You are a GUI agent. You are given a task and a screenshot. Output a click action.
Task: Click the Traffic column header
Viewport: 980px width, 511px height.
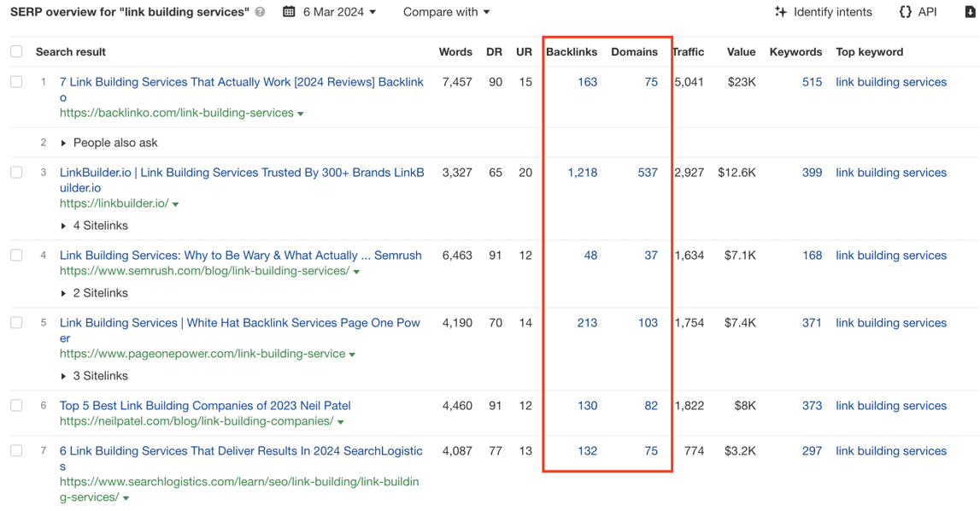[x=688, y=52]
